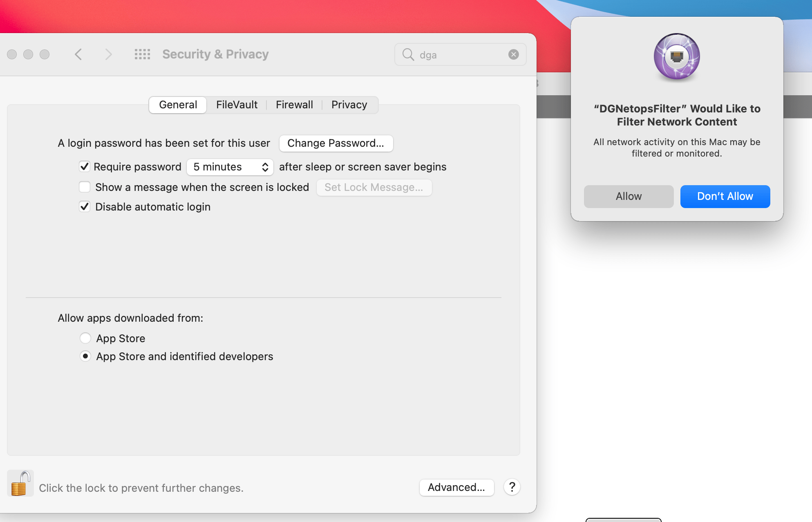Open the Privacy tab
The image size is (812, 522).
349,105
